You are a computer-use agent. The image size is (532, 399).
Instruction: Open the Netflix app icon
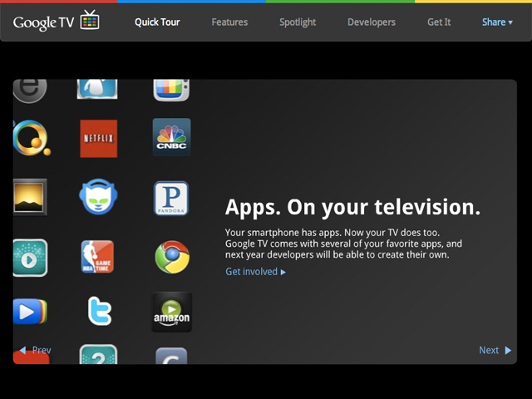pos(98,139)
